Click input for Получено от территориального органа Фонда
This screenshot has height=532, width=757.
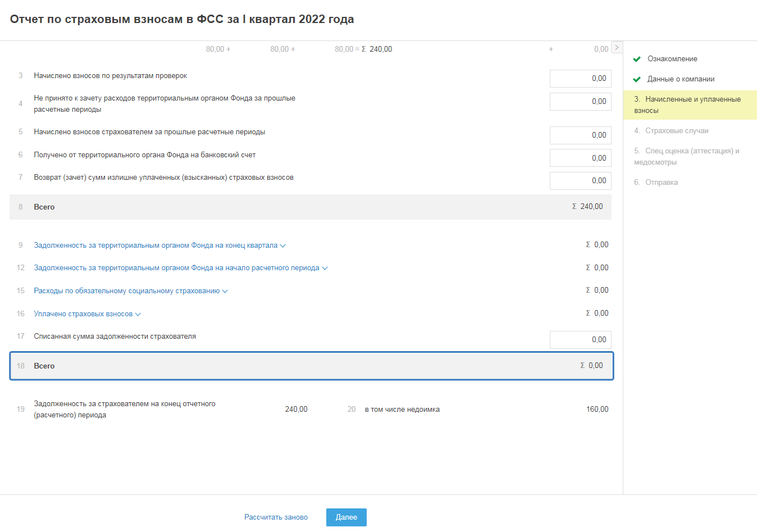click(x=580, y=158)
